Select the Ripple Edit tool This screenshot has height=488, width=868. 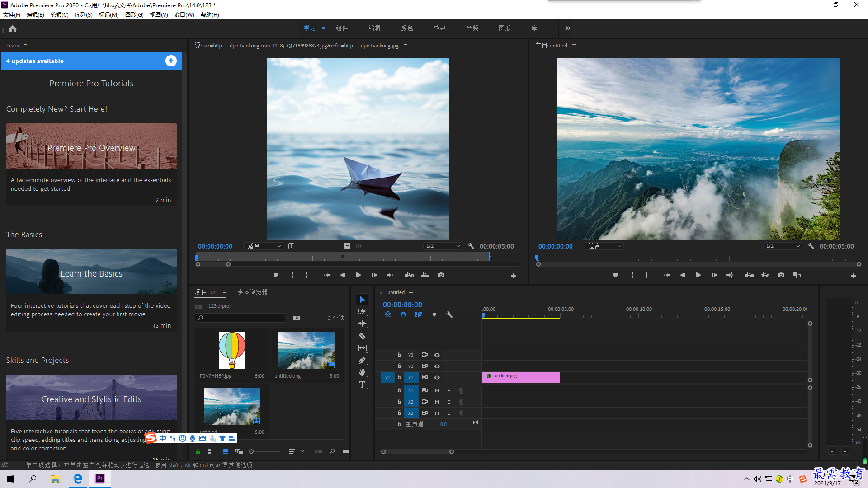tap(362, 324)
